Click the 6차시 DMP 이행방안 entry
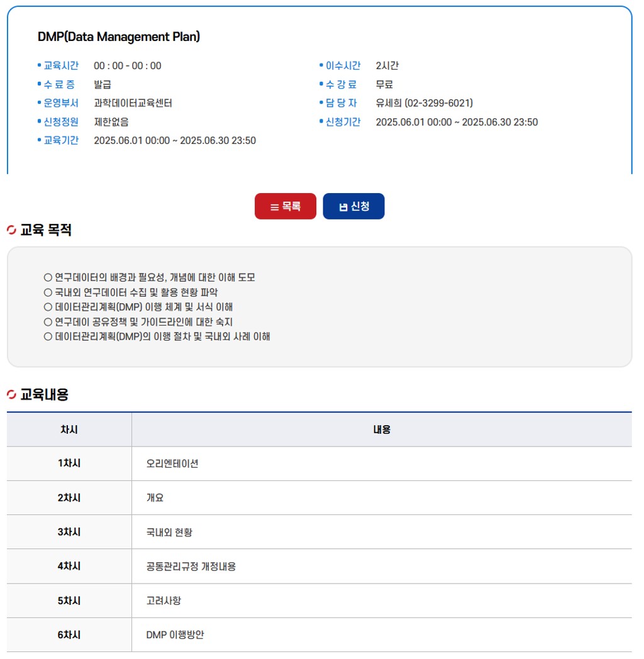 (x=175, y=634)
